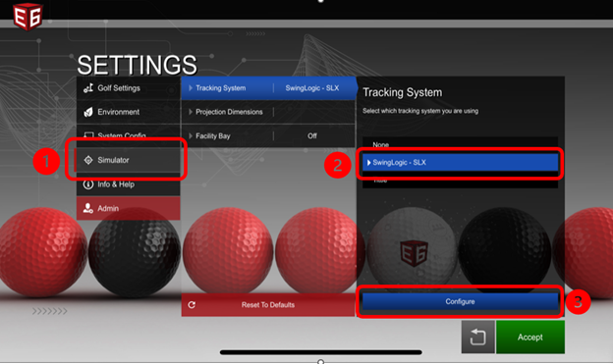
Task: Toggle the Facility Bay Off value
Action: [x=312, y=136]
